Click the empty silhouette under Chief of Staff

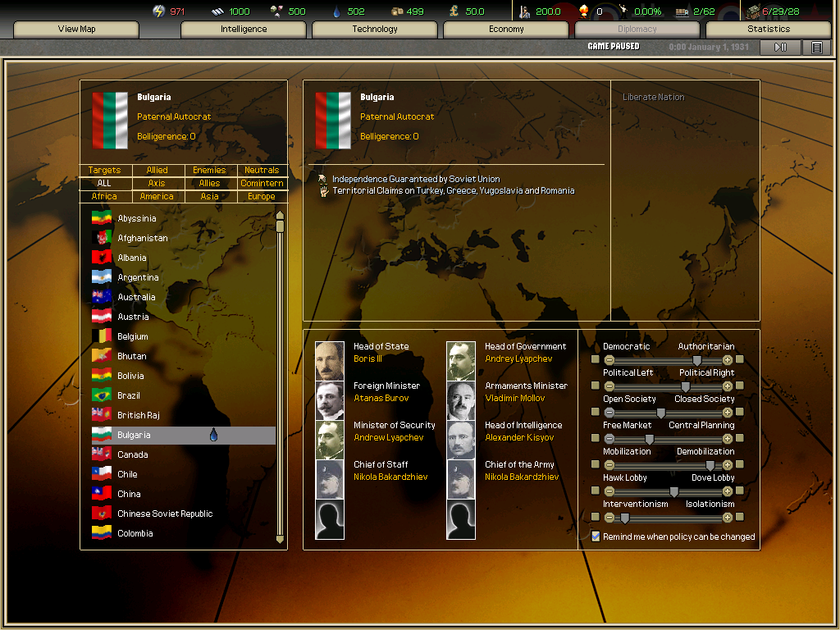pyautogui.click(x=330, y=519)
